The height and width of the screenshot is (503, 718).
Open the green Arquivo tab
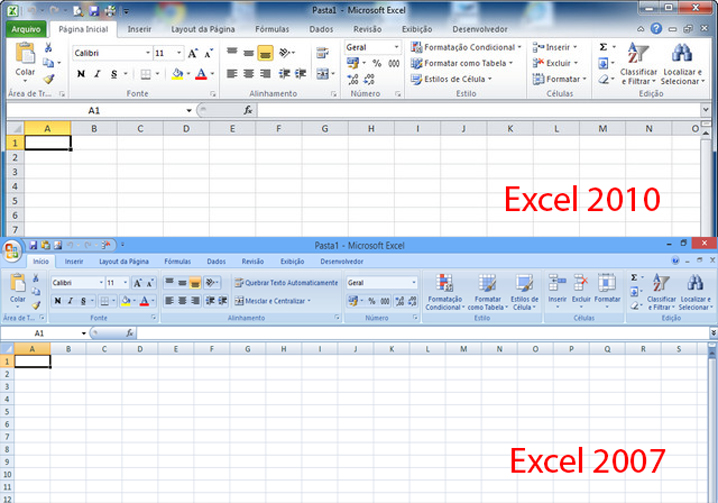coord(26,29)
